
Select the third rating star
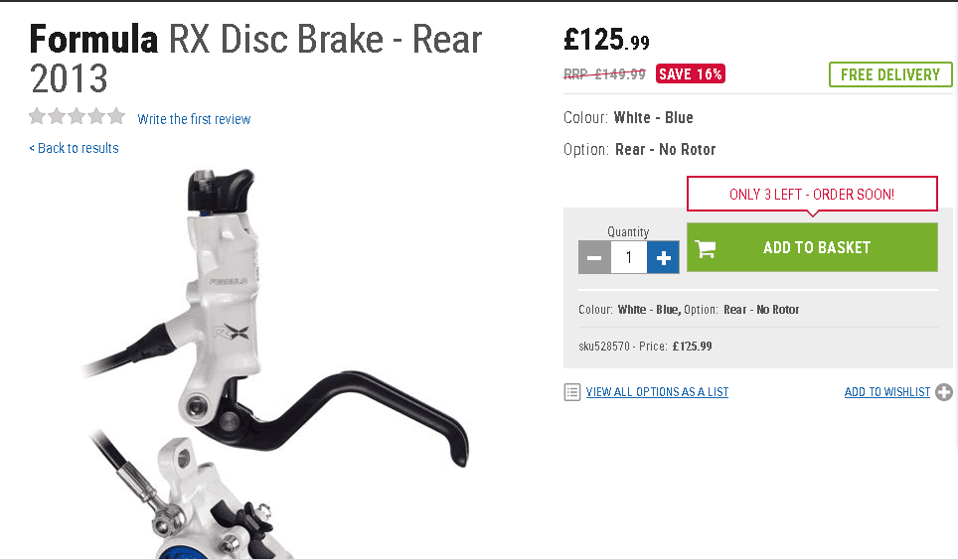(77, 116)
